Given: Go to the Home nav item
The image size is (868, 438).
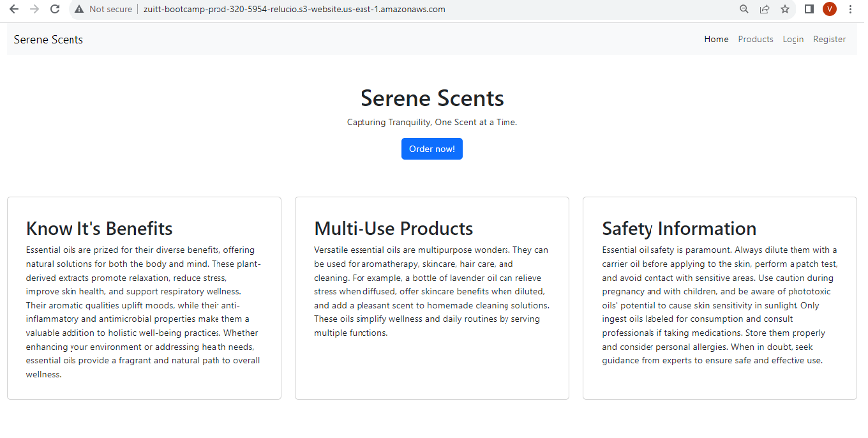Looking at the screenshot, I should click(716, 39).
